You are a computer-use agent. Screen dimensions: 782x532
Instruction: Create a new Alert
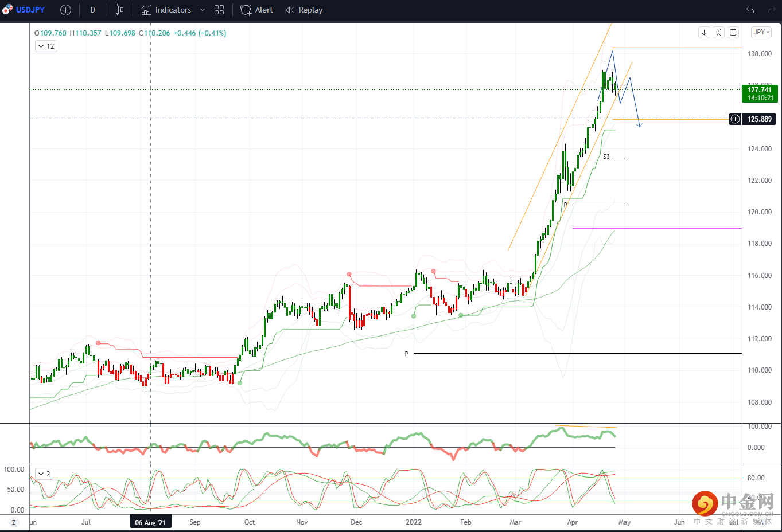[256, 10]
